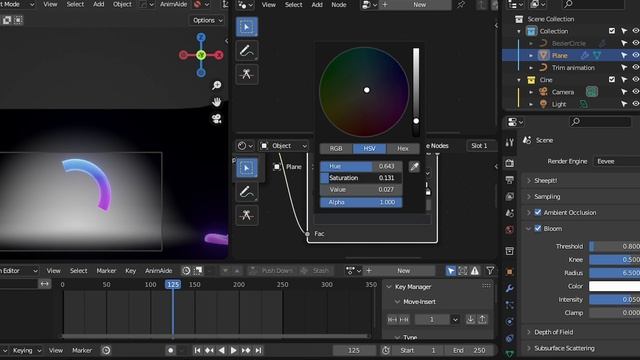Expand the Plane row in the outliner
The height and width of the screenshot is (360, 640).
click(531, 55)
